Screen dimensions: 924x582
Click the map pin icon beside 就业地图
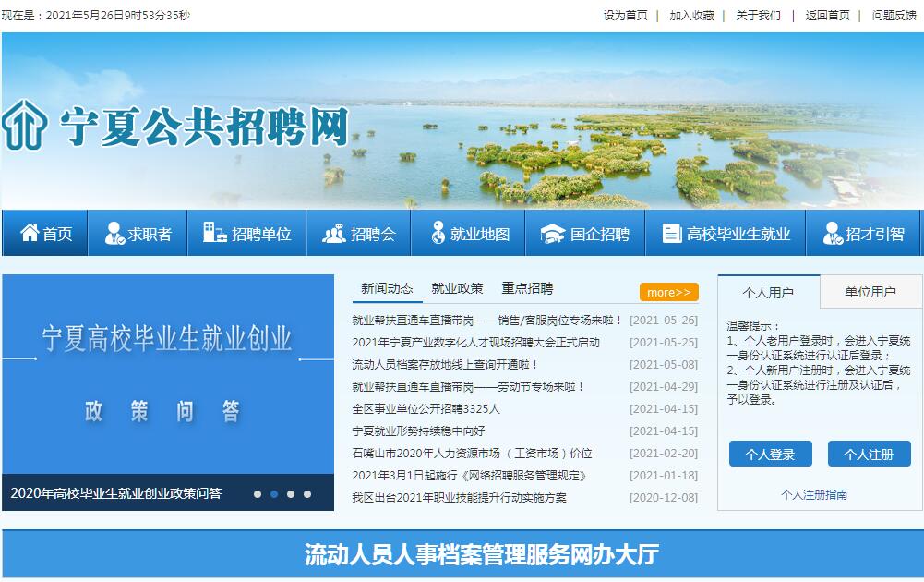pos(438,234)
